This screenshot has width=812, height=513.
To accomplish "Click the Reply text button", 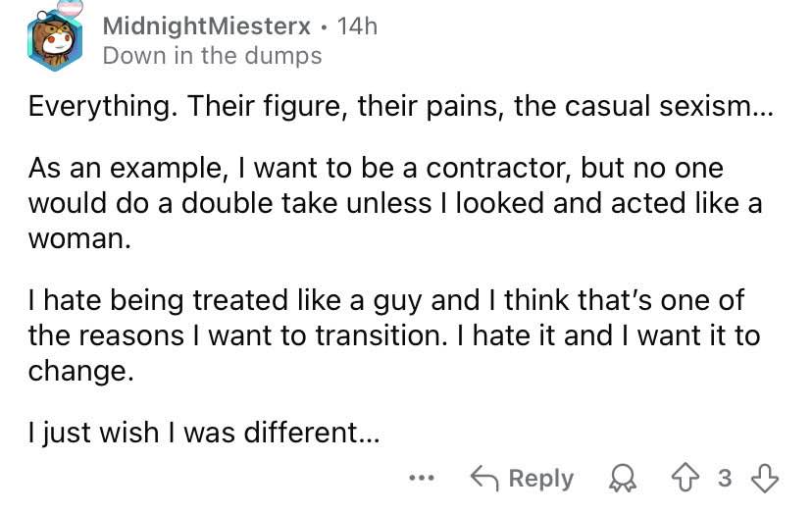I will click(x=541, y=478).
